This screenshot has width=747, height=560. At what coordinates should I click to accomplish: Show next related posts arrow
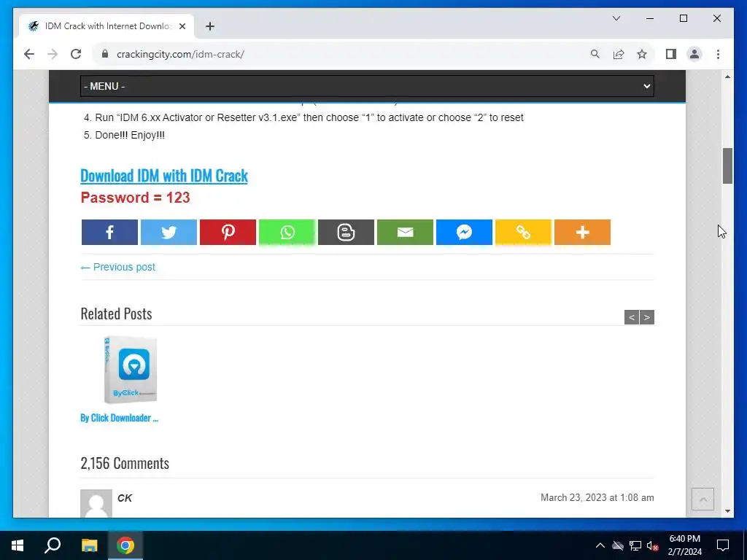point(647,317)
